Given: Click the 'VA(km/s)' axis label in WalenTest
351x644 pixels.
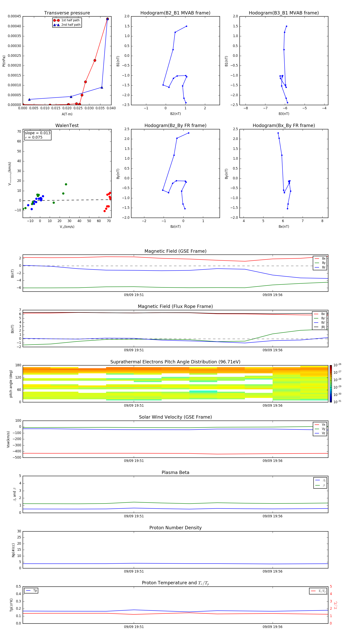Looking at the screenshot, I should [x=67, y=227].
